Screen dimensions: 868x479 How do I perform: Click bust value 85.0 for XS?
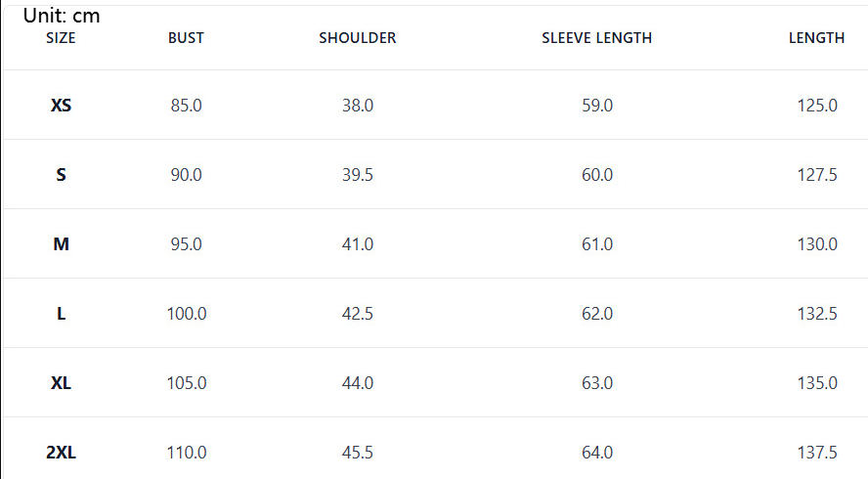point(186,106)
